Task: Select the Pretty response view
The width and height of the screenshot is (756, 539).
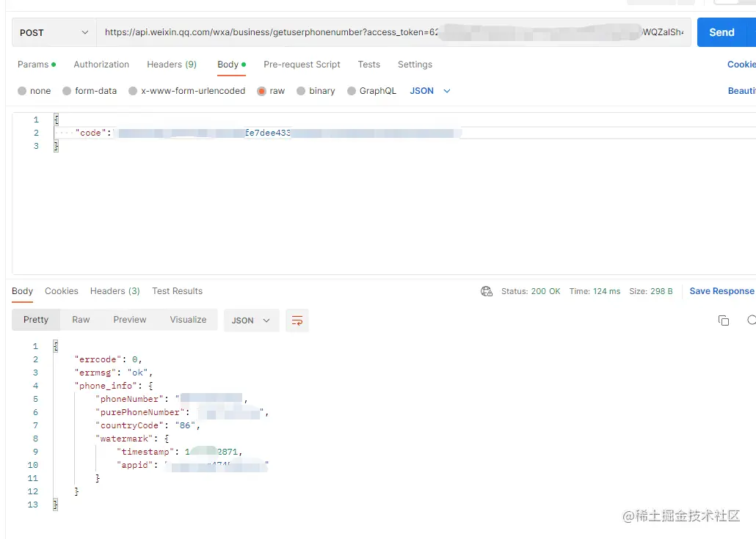Action: (36, 320)
